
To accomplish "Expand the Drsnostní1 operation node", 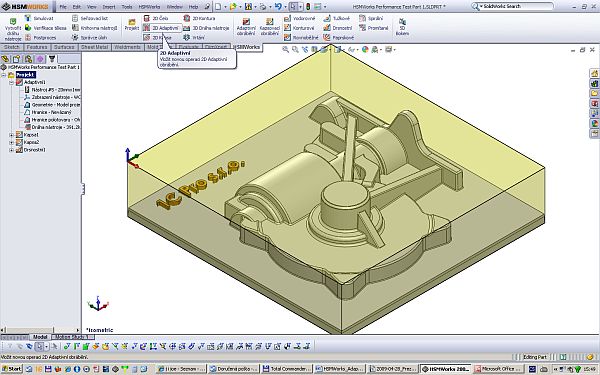I will [x=11, y=150].
